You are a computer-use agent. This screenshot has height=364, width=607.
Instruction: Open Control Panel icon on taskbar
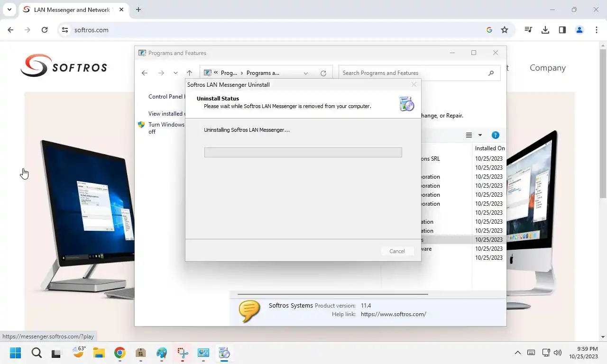203,353
